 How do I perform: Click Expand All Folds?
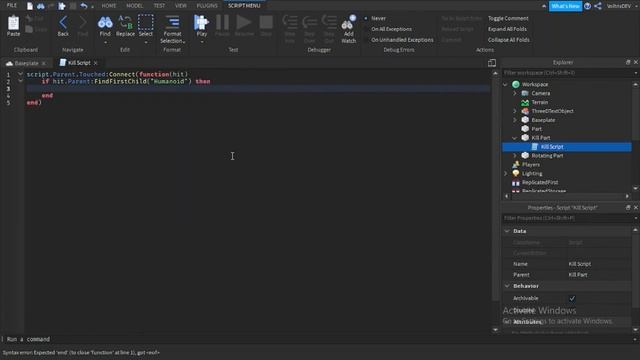point(507,29)
